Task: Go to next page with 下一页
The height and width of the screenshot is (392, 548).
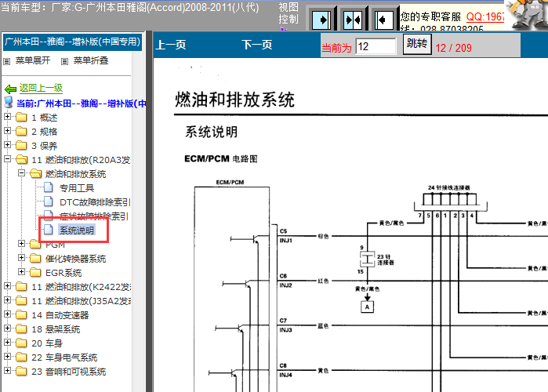Action: (257, 45)
